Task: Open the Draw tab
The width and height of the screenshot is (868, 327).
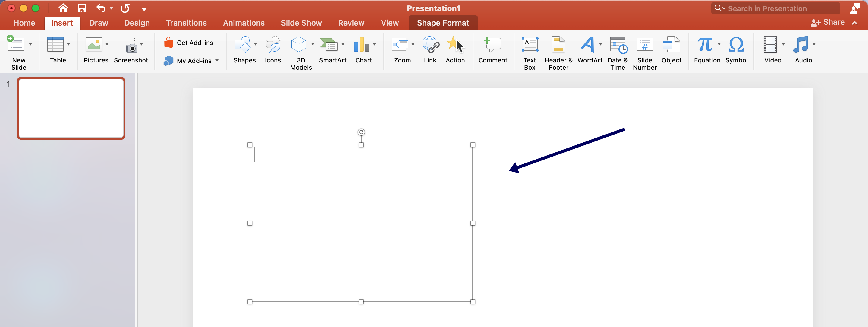Action: [x=99, y=23]
